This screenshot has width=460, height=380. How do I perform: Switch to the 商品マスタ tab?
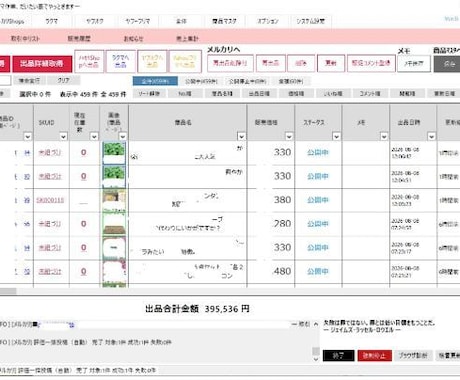click(x=224, y=21)
